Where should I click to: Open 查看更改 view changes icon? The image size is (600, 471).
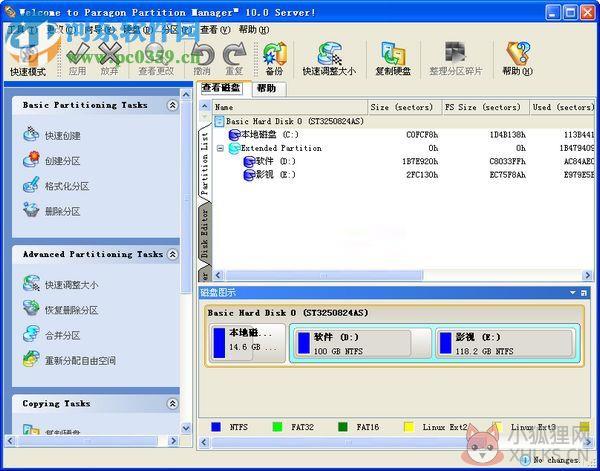pos(156,59)
